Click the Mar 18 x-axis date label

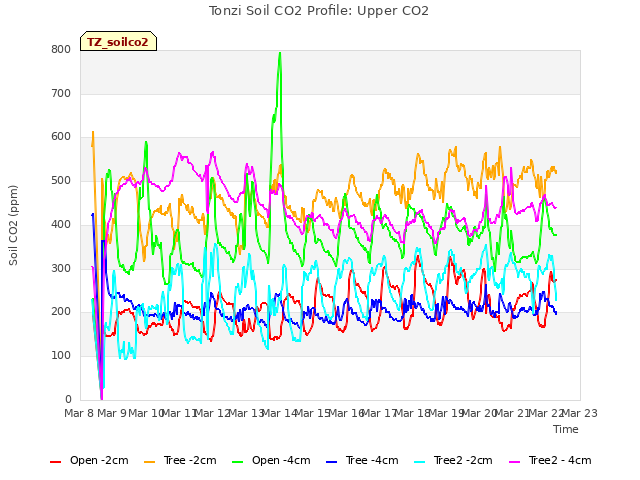tap(413, 413)
